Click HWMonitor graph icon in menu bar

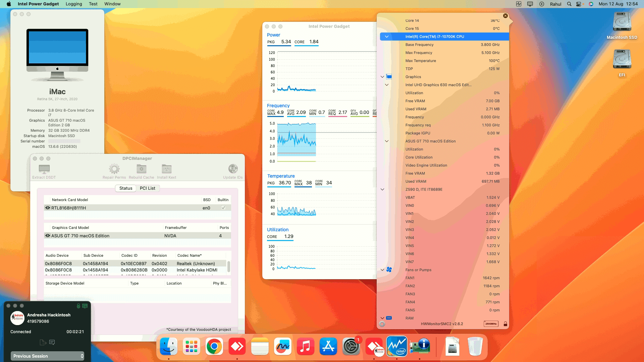(x=519, y=4)
